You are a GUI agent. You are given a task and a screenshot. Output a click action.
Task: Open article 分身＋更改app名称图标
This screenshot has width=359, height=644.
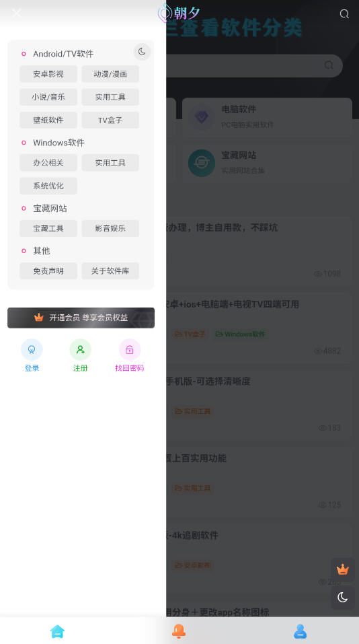click(218, 612)
